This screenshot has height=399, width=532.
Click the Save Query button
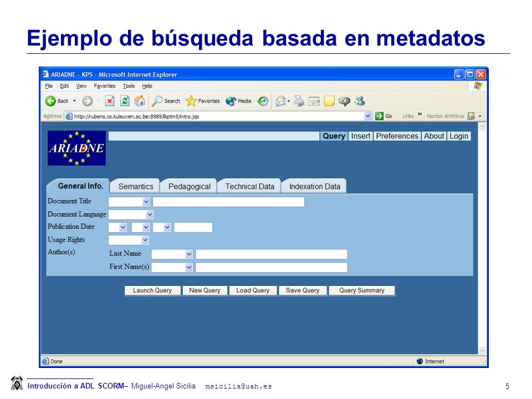pyautogui.click(x=303, y=290)
